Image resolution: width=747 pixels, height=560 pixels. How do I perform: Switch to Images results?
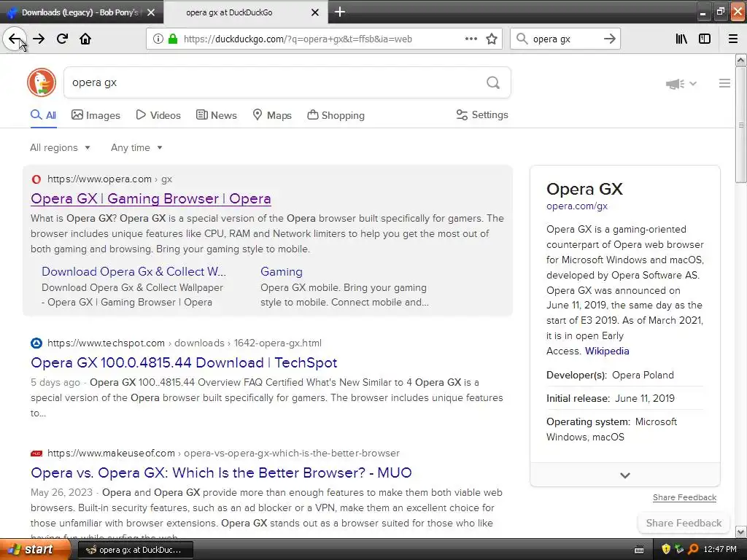pyautogui.click(x=96, y=115)
